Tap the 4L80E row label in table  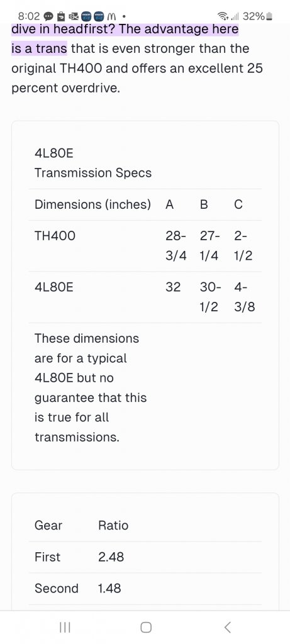click(54, 287)
